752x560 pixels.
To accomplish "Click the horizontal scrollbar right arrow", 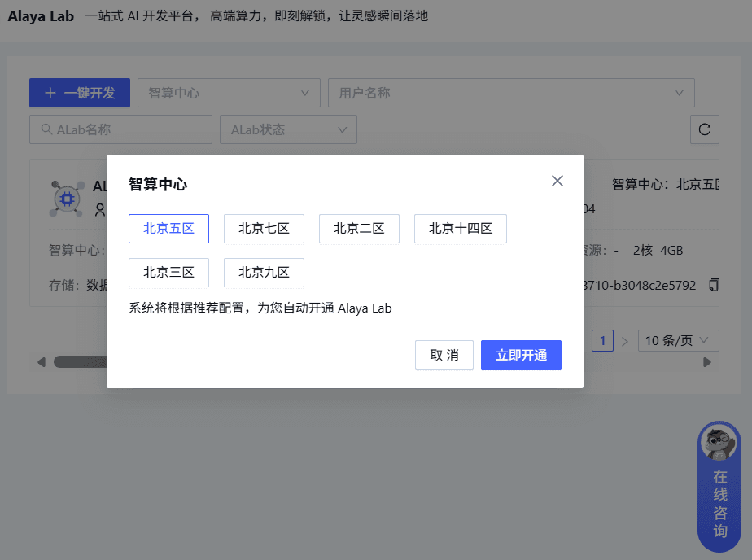I will coord(707,362).
